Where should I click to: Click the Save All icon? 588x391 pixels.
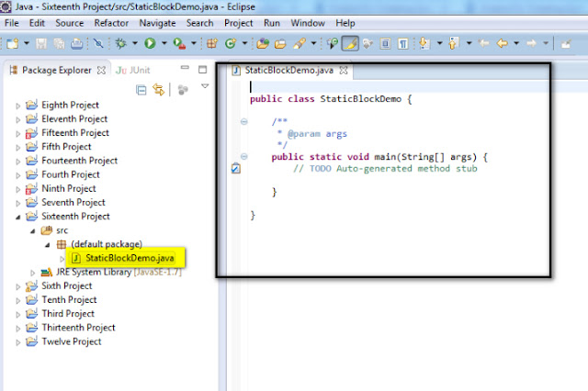click(x=59, y=43)
